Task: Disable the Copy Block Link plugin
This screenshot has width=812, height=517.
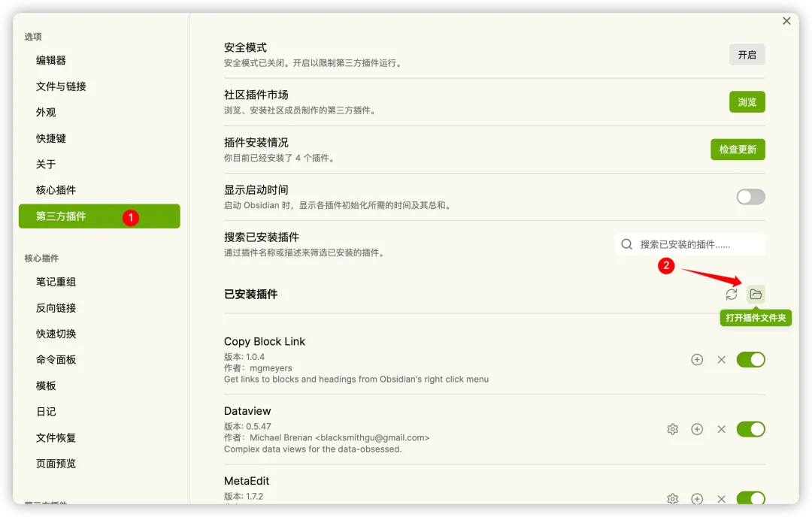Action: (x=750, y=360)
